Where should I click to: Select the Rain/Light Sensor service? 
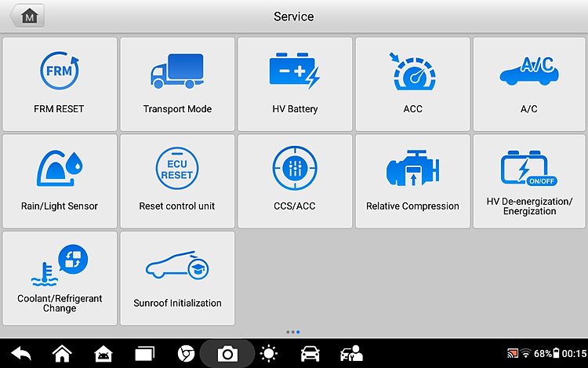60,181
